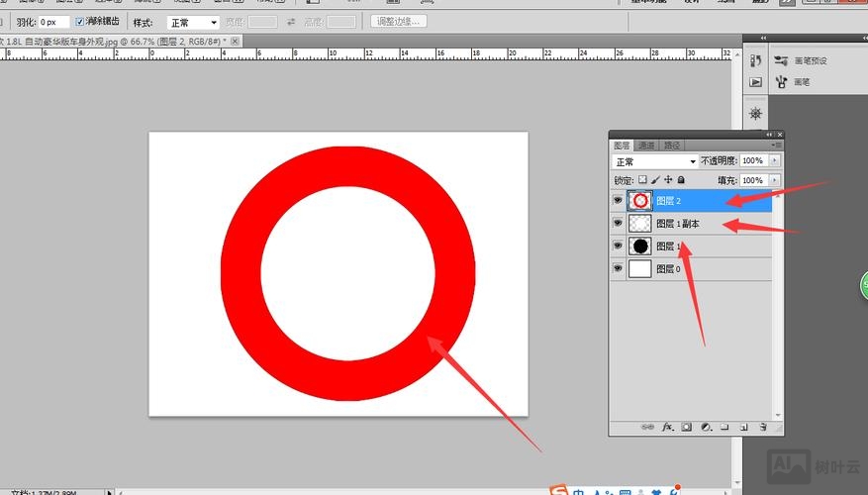The width and height of the screenshot is (868, 495).
Task: Click the delete layer trash icon
Action: tap(763, 428)
